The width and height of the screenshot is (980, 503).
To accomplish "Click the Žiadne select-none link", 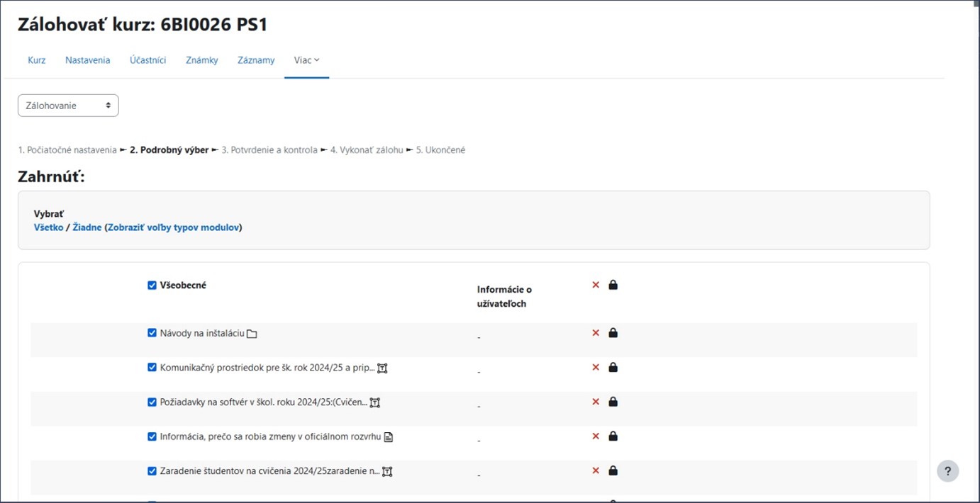I will point(87,227).
